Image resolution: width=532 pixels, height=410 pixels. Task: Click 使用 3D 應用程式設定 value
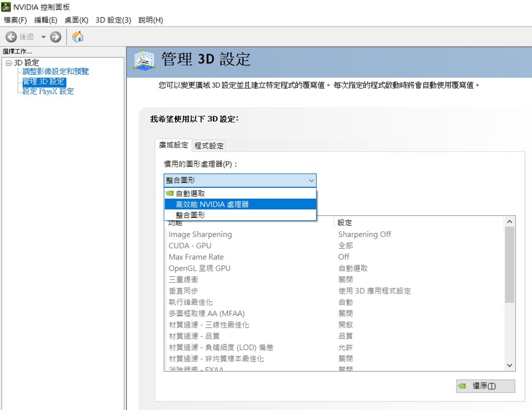pyautogui.click(x=374, y=291)
